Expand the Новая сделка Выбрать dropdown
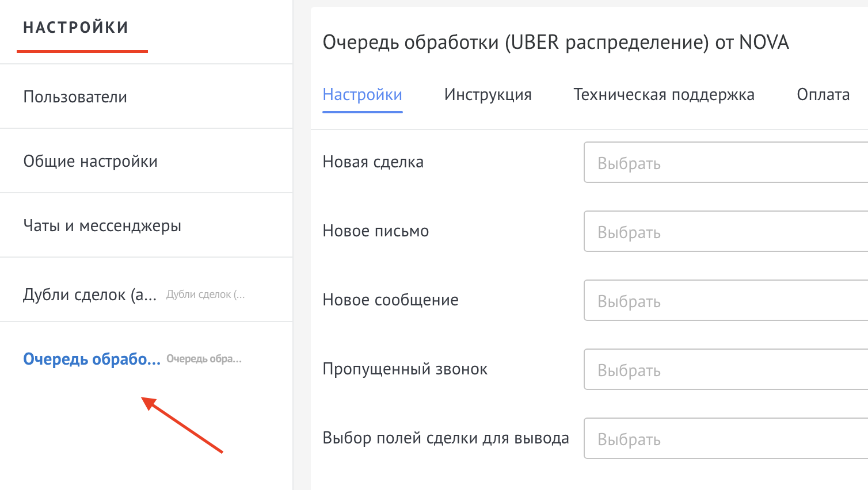 pos(725,163)
